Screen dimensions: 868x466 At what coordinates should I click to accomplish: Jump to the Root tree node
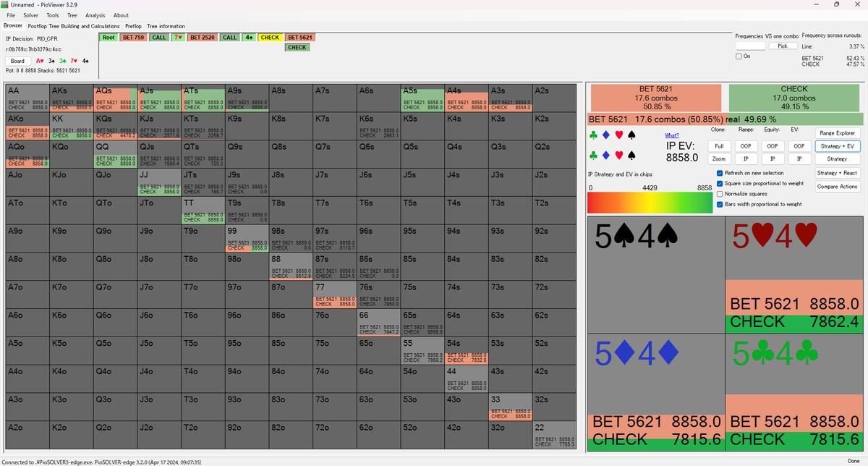[109, 38]
